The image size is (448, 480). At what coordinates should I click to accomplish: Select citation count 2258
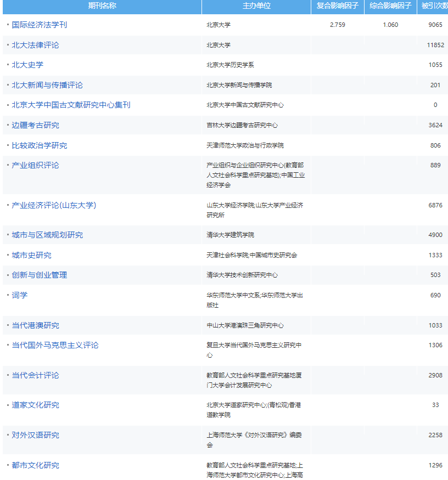pos(435,435)
